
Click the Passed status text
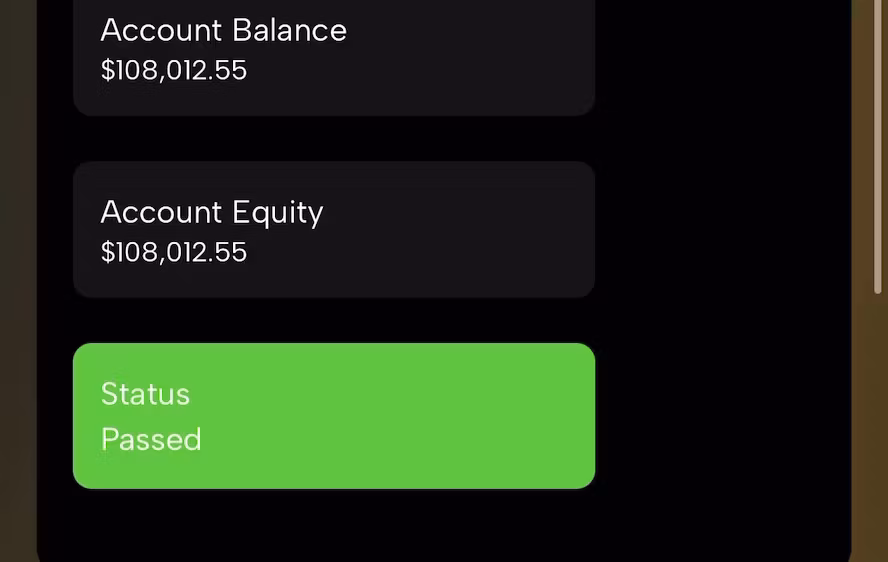pyautogui.click(x=151, y=440)
